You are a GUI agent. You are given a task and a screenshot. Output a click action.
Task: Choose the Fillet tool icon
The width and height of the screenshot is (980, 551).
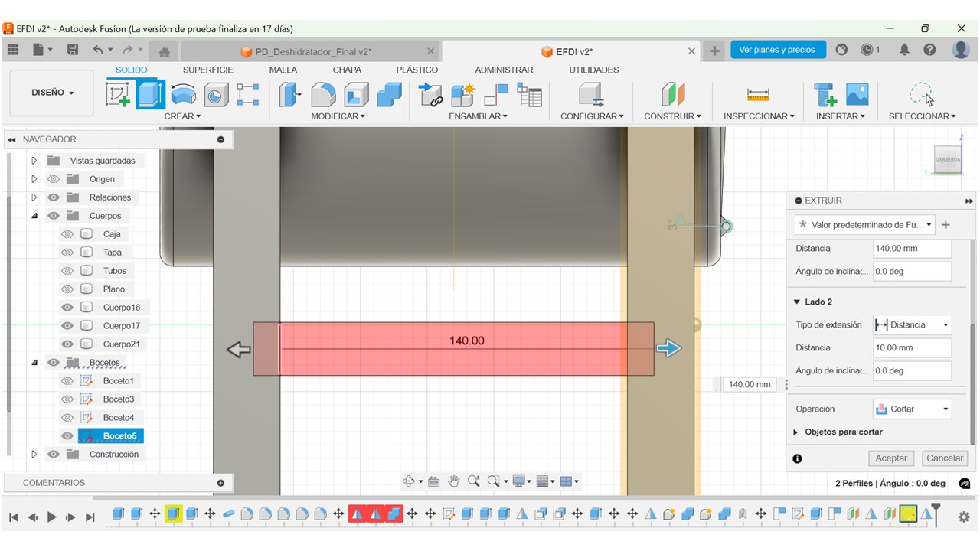[x=323, y=95]
